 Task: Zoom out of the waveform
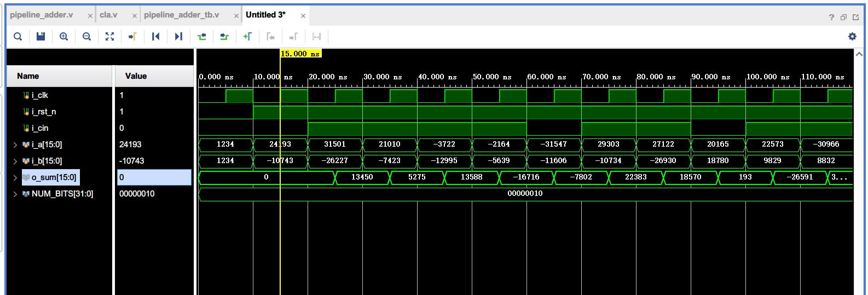point(86,37)
